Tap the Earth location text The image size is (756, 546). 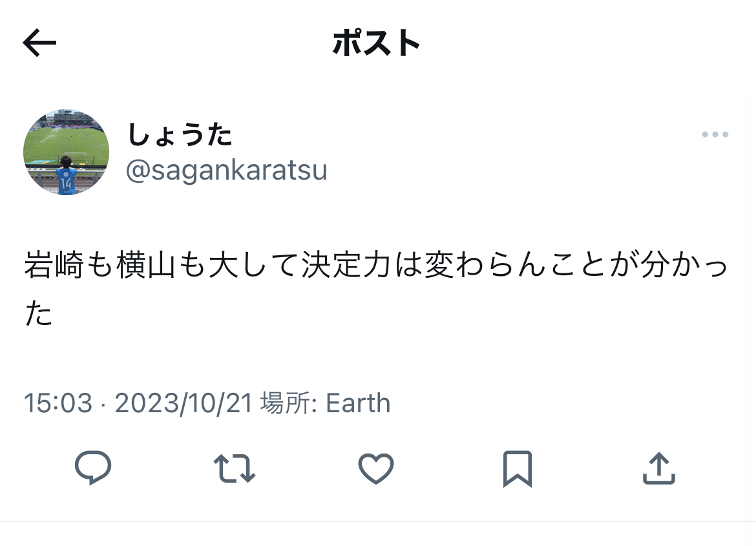click(x=358, y=403)
